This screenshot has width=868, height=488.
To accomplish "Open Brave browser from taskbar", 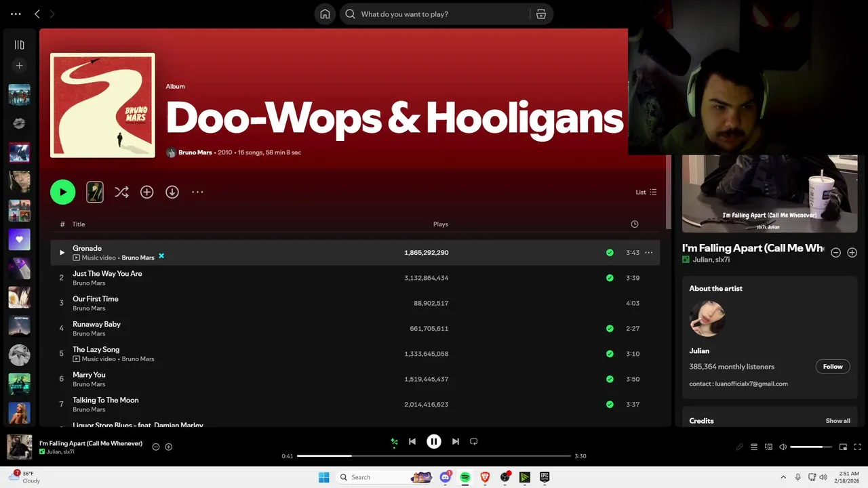I will pos(485,477).
